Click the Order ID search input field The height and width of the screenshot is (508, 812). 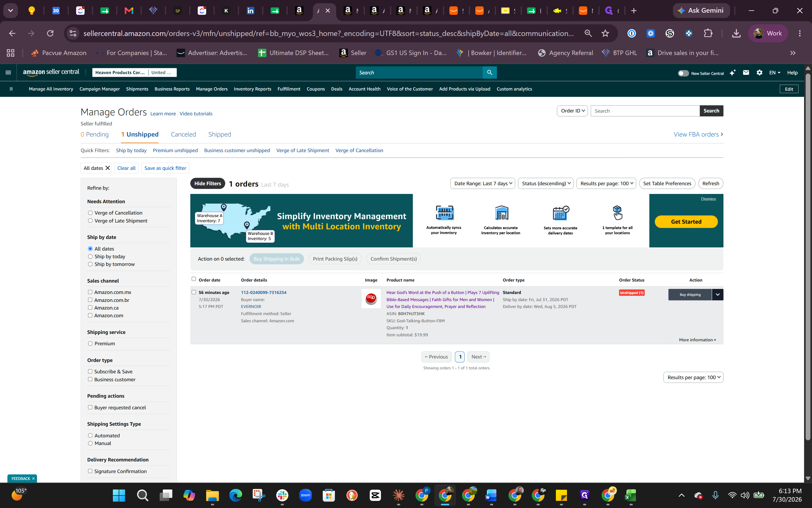pos(645,111)
